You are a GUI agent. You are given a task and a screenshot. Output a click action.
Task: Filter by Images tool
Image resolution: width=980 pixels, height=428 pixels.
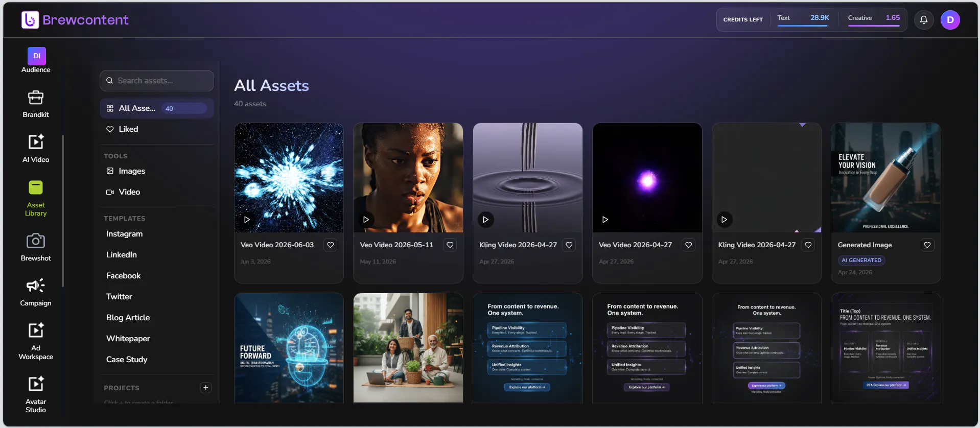click(x=157, y=171)
